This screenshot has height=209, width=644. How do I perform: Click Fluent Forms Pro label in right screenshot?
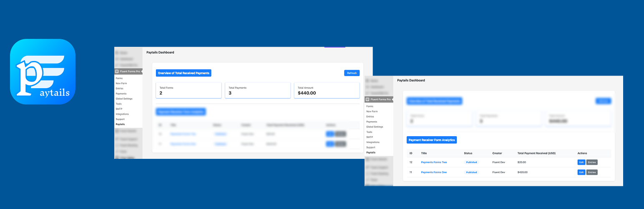[380, 99]
